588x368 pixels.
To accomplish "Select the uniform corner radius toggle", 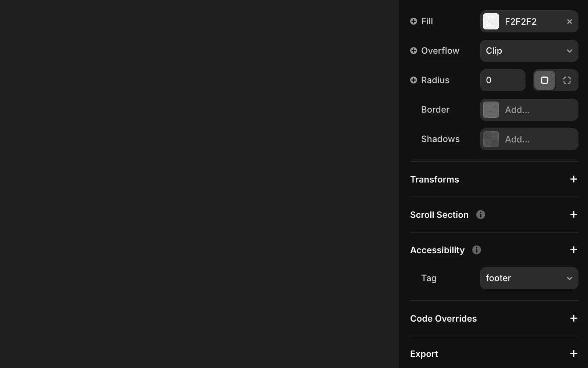I will click(x=545, y=80).
